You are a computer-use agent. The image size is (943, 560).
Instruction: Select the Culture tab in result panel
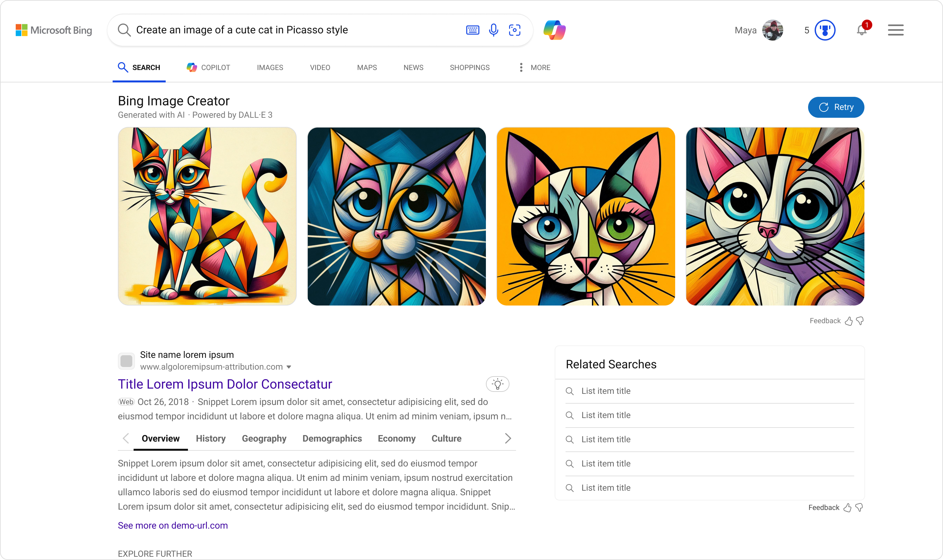pyautogui.click(x=446, y=438)
